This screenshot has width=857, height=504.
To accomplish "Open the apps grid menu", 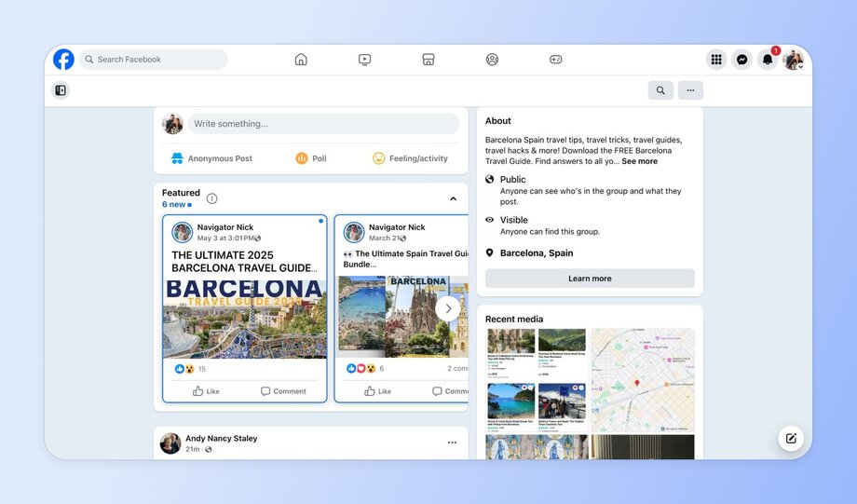I will 716,59.
